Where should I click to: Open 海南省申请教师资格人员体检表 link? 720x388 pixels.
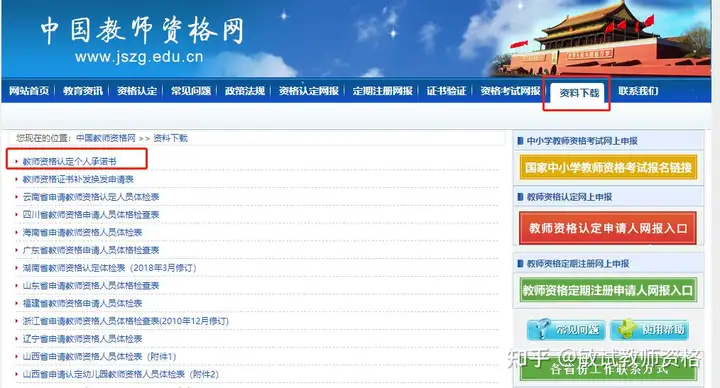83,232
